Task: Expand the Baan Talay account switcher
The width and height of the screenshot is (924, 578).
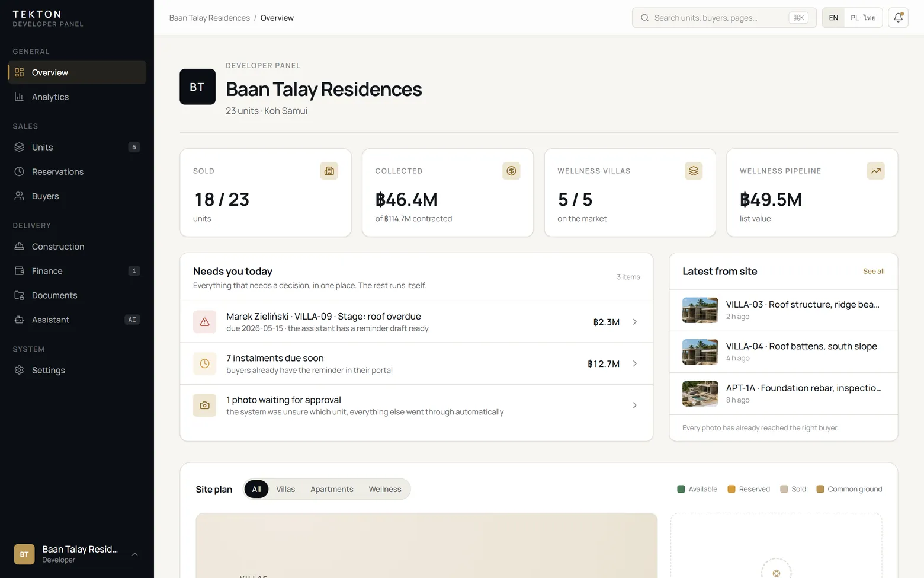Action: click(77, 554)
